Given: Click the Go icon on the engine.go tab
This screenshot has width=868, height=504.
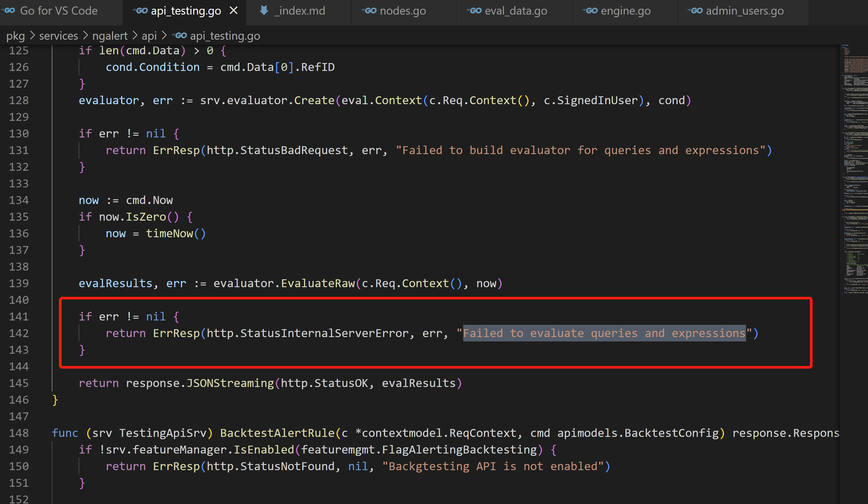Looking at the screenshot, I should click(591, 11).
